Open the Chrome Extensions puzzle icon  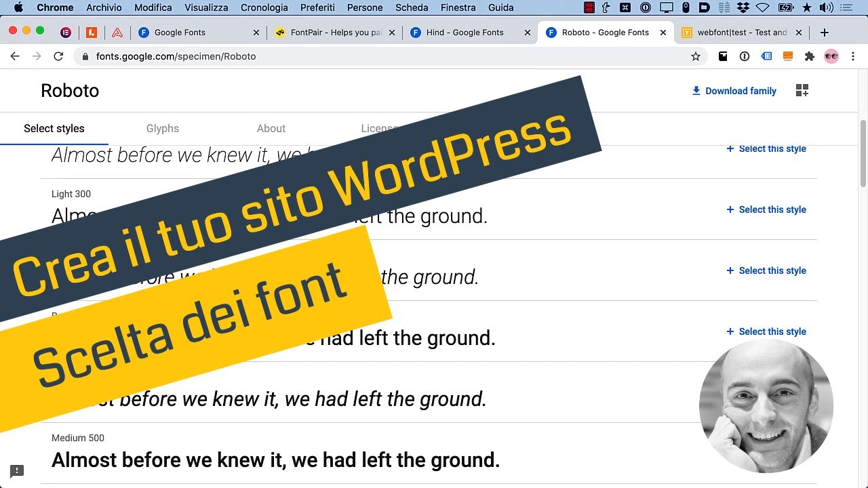(810, 56)
